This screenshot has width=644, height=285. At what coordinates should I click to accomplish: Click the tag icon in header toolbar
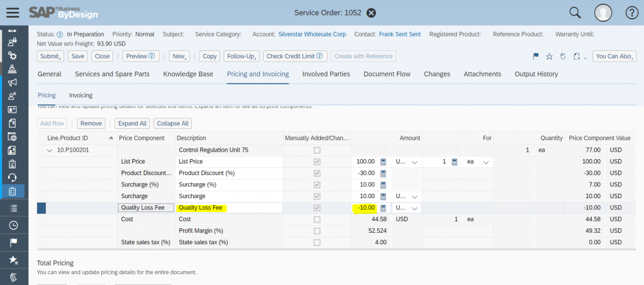563,56
